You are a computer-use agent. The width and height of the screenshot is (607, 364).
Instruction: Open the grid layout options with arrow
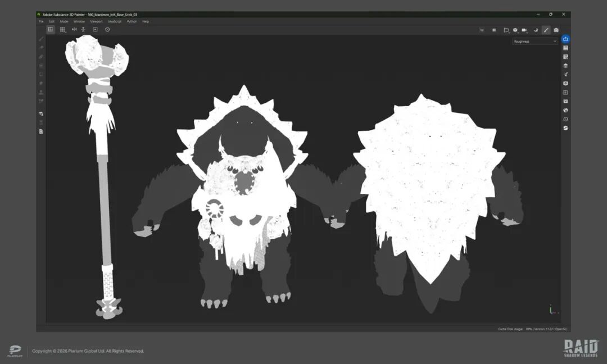(62, 29)
